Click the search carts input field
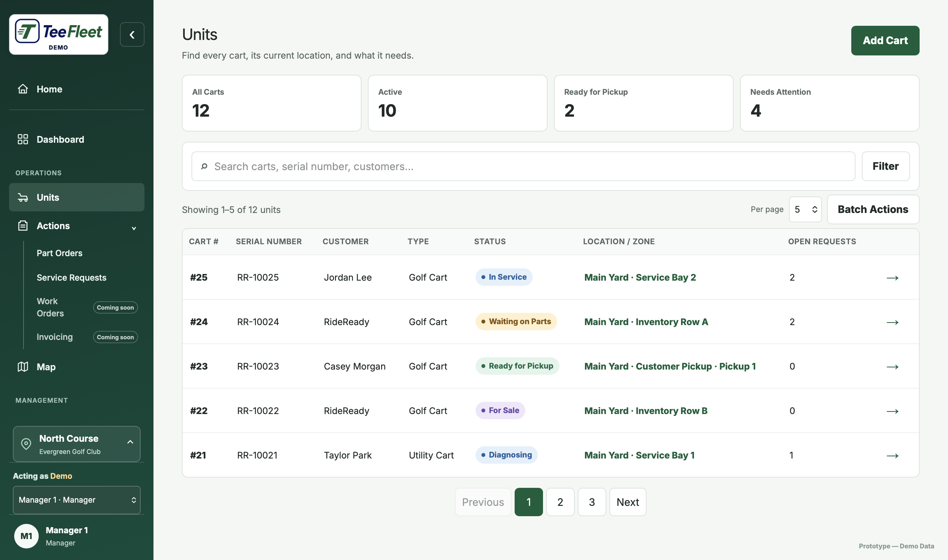This screenshot has height=560, width=948. point(523,166)
